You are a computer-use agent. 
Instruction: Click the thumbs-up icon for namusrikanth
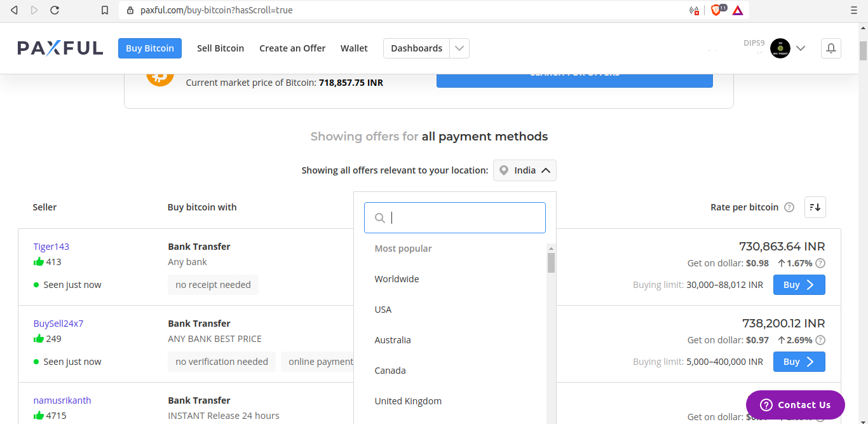(x=39, y=415)
